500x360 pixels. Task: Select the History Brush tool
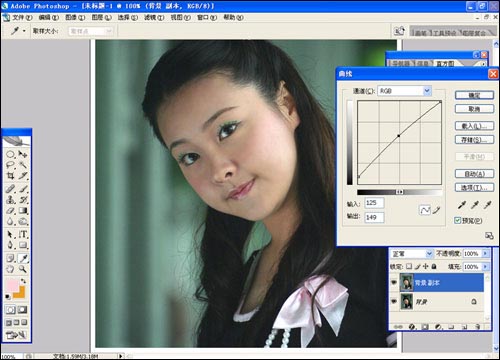point(23,200)
